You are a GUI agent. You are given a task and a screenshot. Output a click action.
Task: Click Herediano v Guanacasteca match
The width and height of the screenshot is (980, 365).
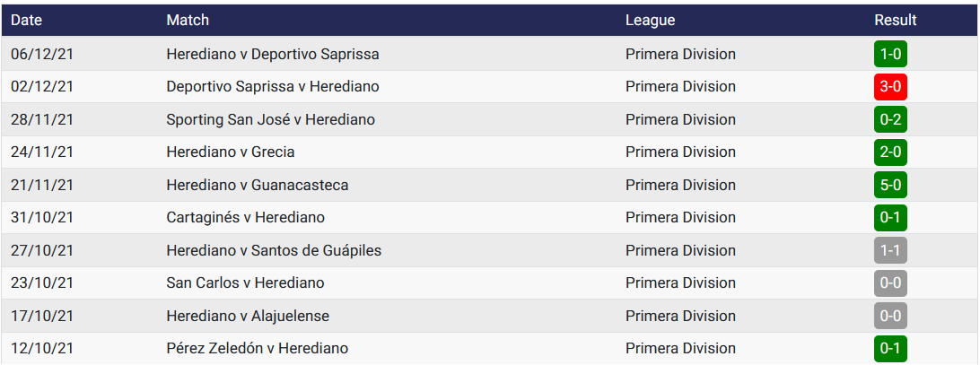(x=258, y=185)
